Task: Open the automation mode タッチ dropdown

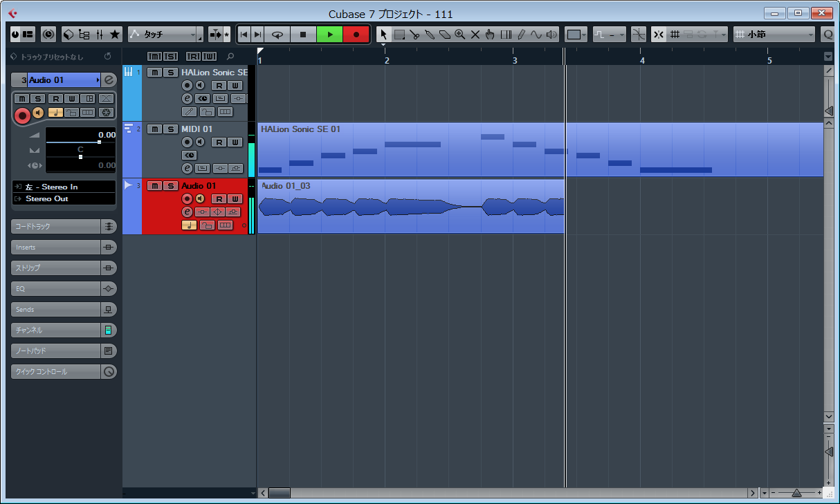Action: click(x=165, y=34)
